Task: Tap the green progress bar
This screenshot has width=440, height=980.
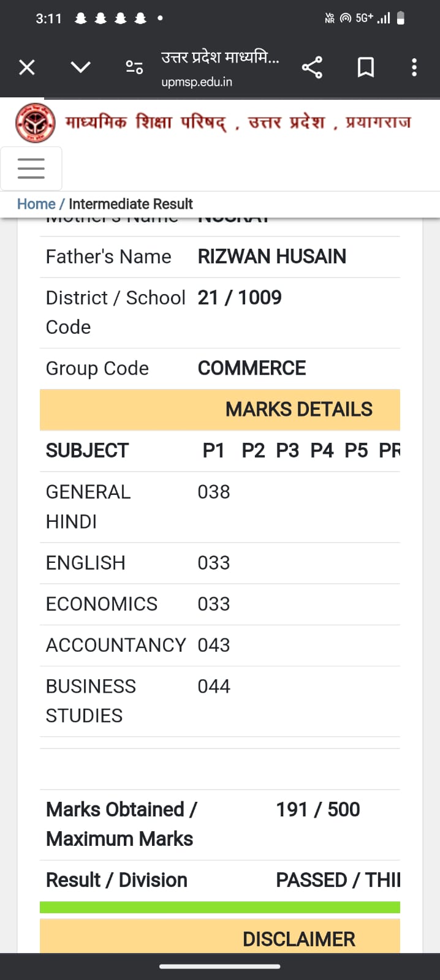Action: [x=220, y=907]
